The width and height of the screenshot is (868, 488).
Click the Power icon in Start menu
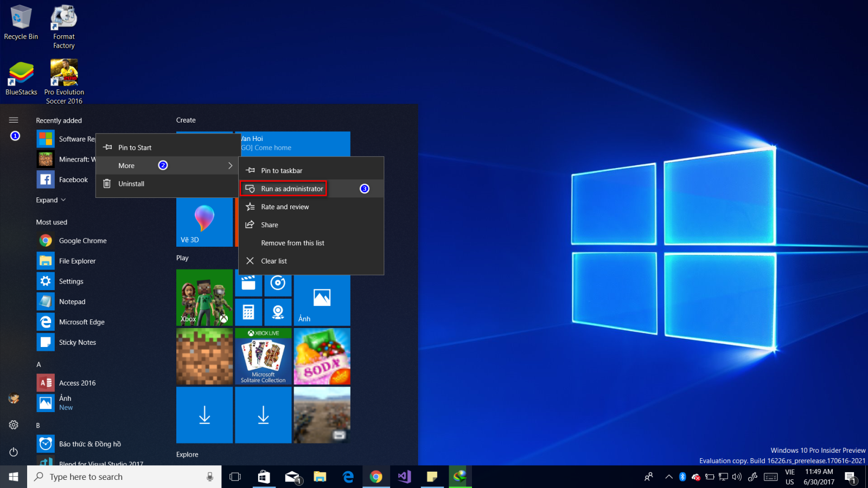coord(14,452)
